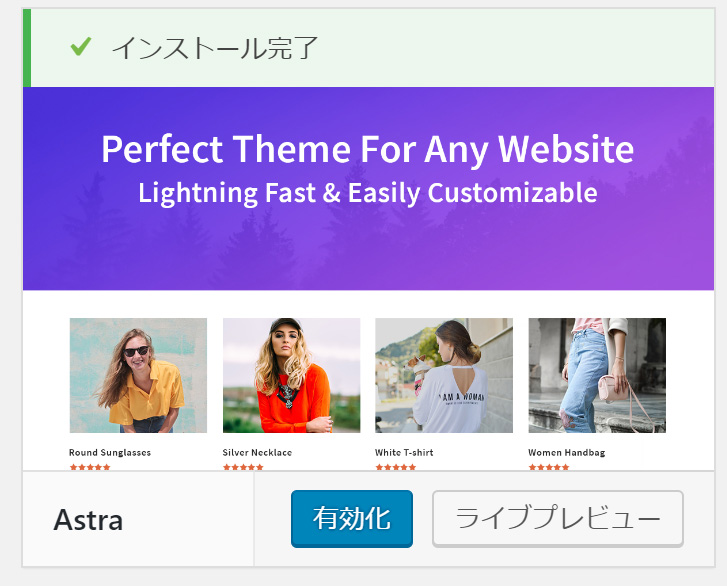Click the Round Sunglasses product title
The height and width of the screenshot is (586, 727).
tap(110, 453)
